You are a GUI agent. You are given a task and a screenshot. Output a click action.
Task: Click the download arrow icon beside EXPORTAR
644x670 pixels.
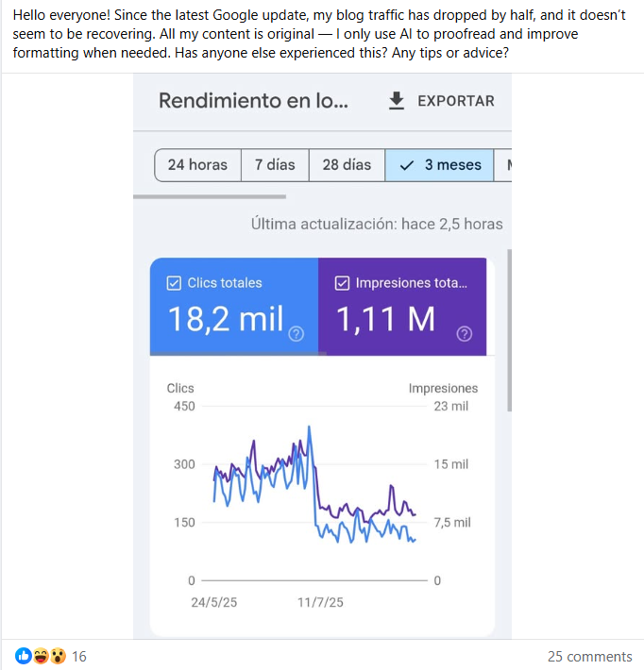(397, 101)
